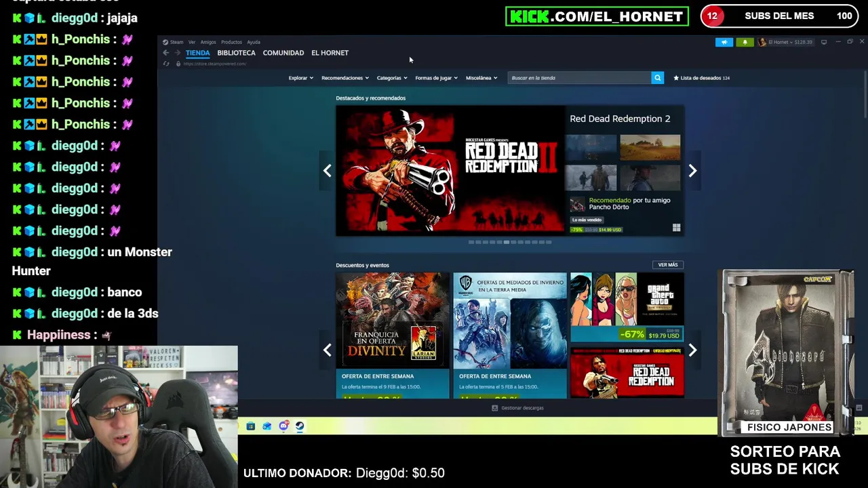
Task: Open the Steam menu
Action: pyautogui.click(x=176, y=42)
